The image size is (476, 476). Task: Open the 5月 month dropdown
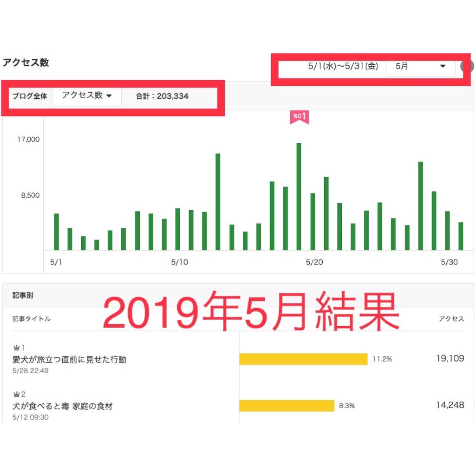(x=420, y=66)
